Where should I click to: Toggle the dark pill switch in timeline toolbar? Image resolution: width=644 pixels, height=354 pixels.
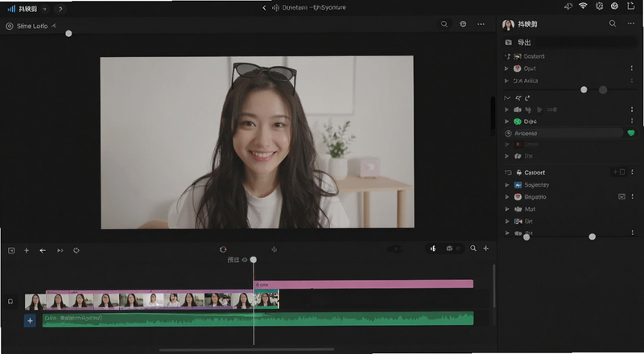pos(395,249)
